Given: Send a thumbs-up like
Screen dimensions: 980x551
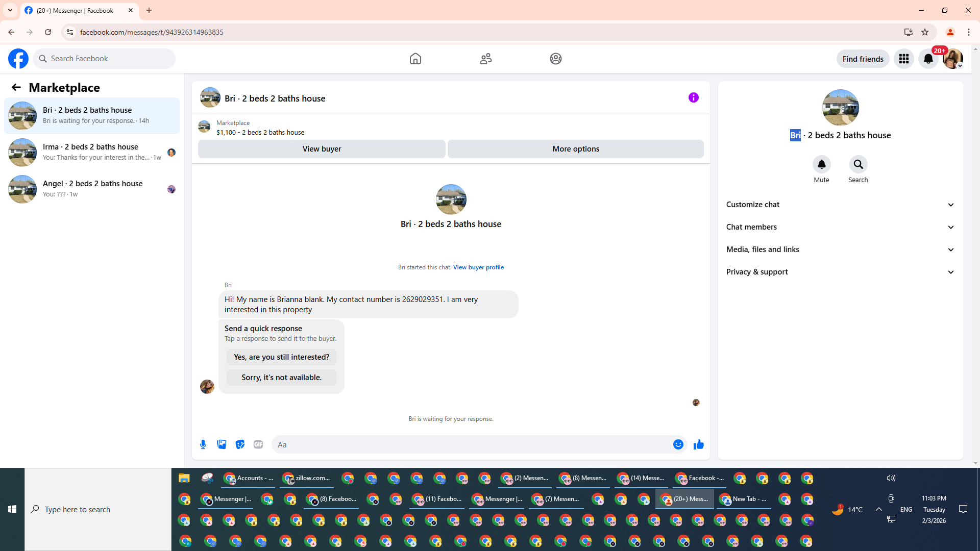Looking at the screenshot, I should point(698,444).
